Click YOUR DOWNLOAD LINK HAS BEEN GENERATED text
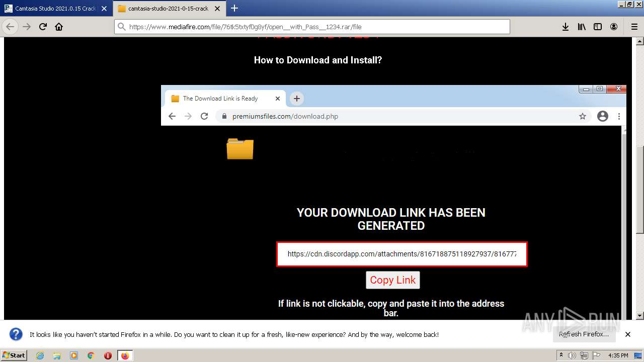Image resolution: width=644 pixels, height=362 pixels. (x=391, y=219)
